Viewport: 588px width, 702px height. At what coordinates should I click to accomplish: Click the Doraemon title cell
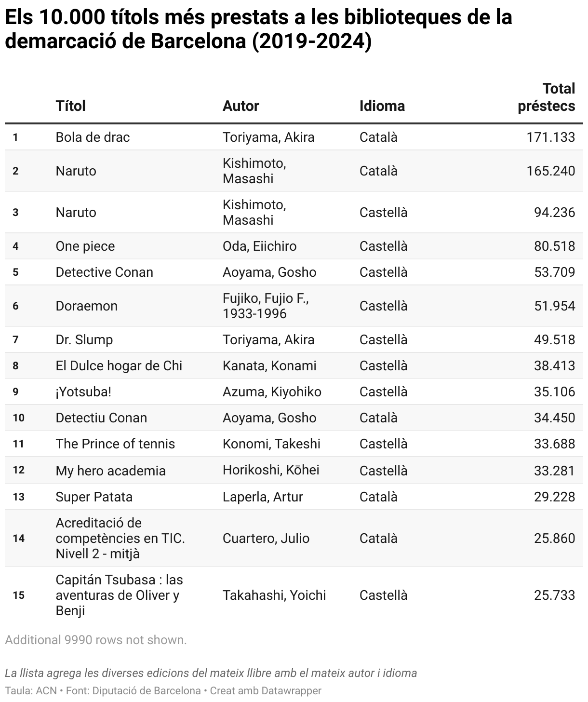click(86, 306)
